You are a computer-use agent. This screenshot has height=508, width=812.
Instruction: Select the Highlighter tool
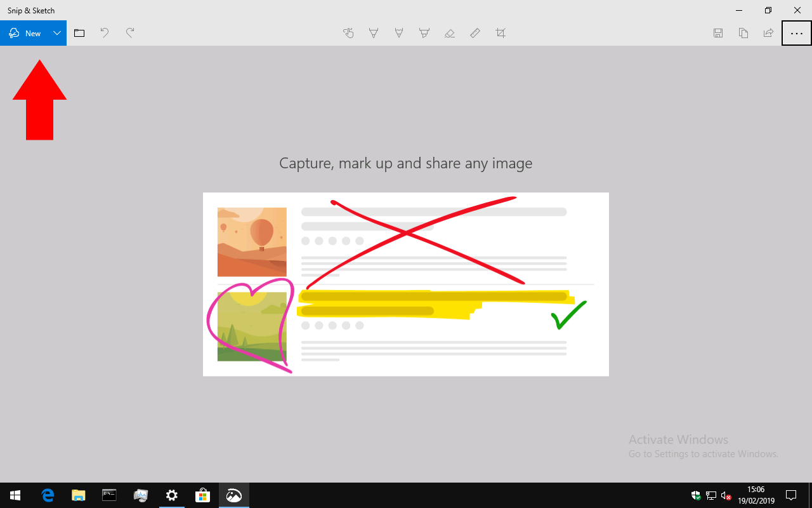(424, 33)
